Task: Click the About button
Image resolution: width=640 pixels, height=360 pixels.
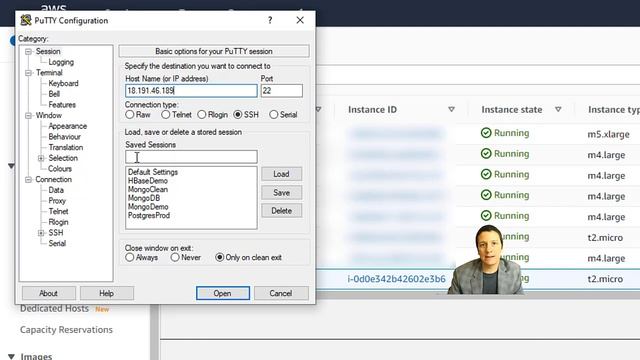Action: click(49, 293)
